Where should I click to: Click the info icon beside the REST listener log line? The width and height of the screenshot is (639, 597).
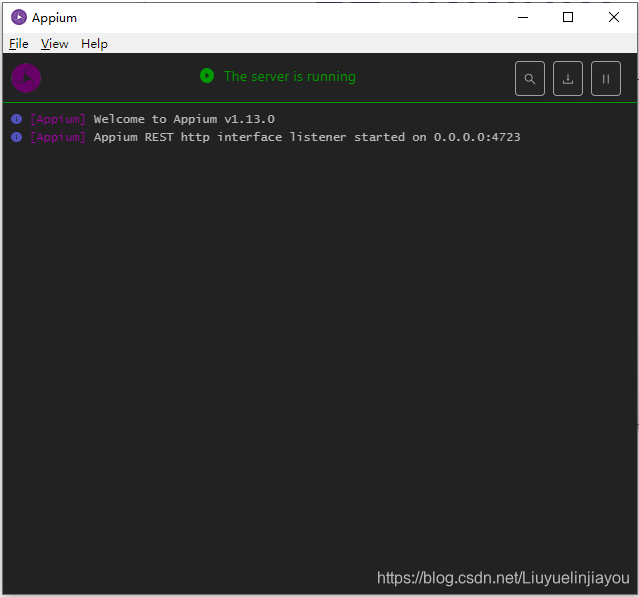click(16, 137)
